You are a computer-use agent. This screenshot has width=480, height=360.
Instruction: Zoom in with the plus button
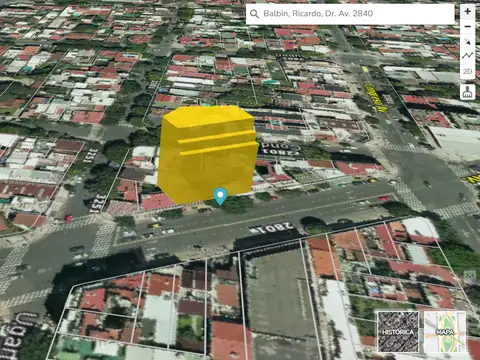tap(467, 11)
